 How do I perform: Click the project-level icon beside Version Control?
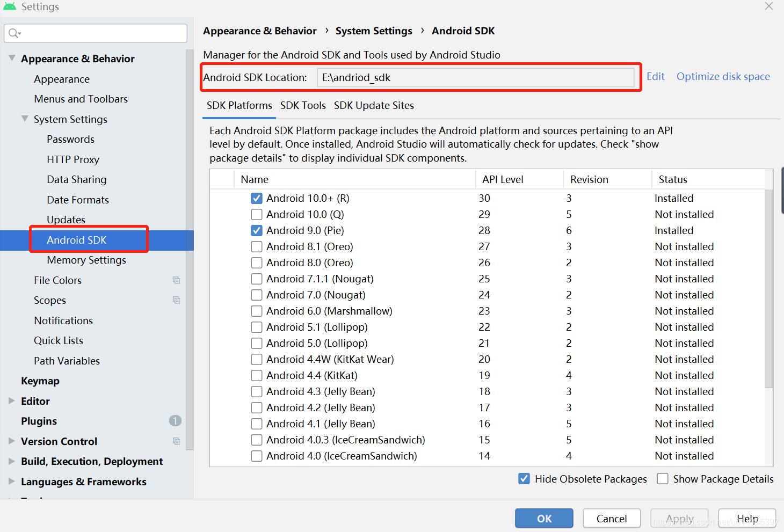[176, 441]
